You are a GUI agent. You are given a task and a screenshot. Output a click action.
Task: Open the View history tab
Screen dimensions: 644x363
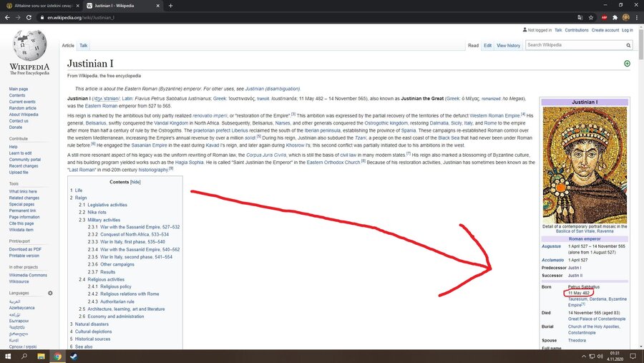[x=508, y=46]
